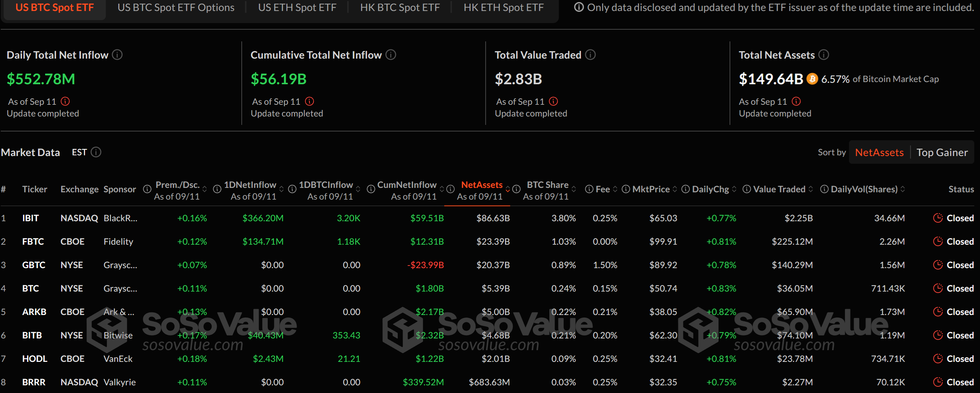Click the red alert icon under Daily Total Net Inflow

pyautogui.click(x=66, y=101)
